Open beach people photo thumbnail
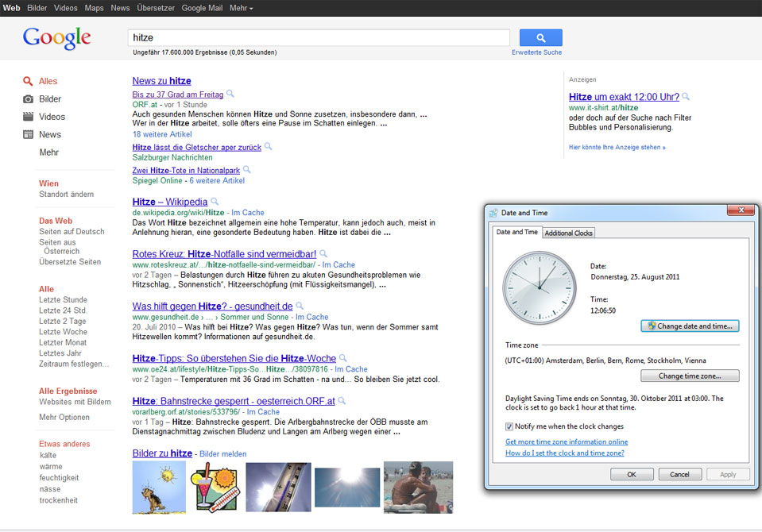The height and width of the screenshot is (532, 762). click(x=419, y=488)
